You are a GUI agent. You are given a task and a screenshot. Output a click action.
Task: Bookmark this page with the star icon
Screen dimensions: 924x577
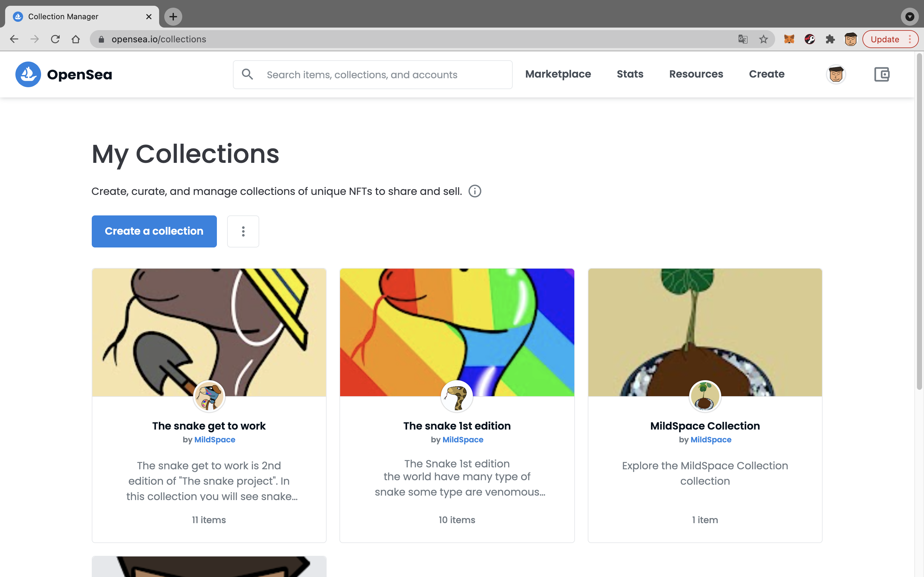(763, 39)
